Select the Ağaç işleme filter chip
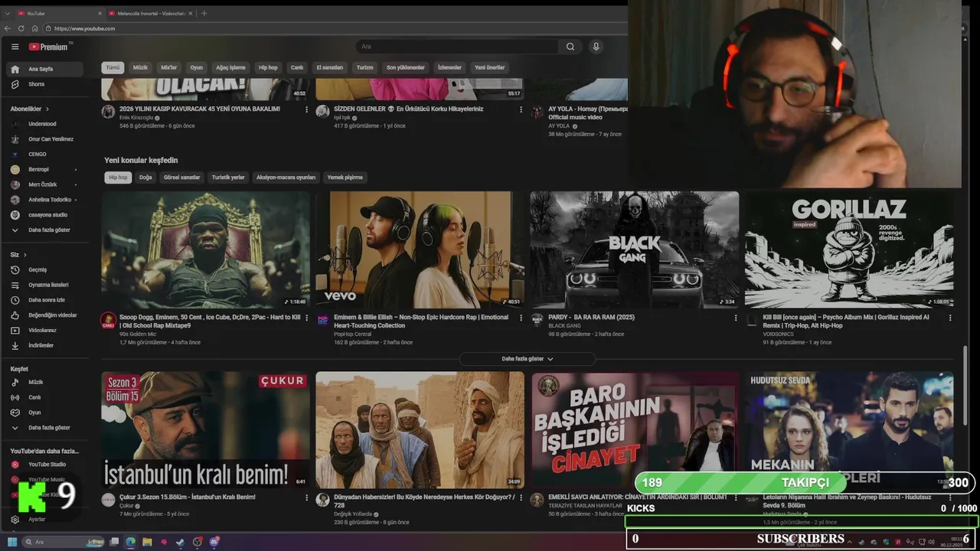The image size is (980, 551). click(230, 67)
